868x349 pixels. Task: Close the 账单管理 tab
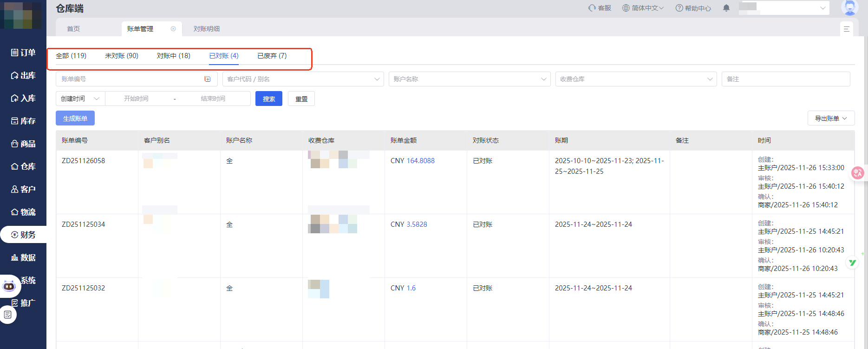point(173,29)
